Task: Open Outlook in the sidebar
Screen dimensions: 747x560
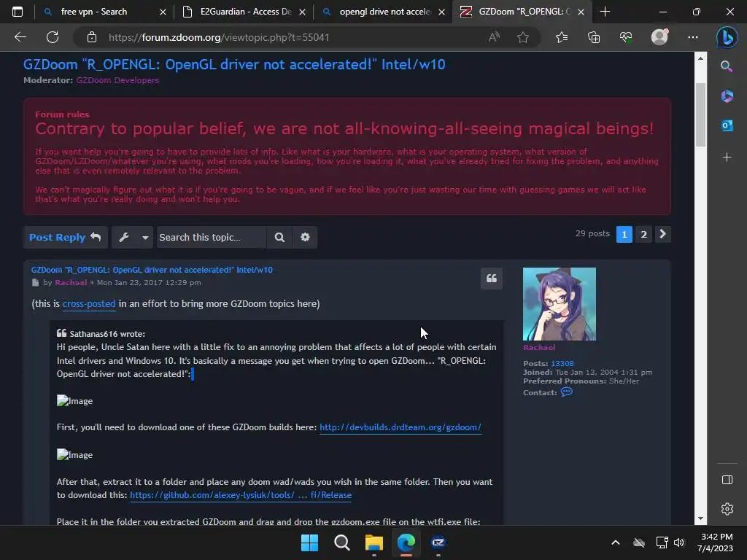Action: point(727,125)
